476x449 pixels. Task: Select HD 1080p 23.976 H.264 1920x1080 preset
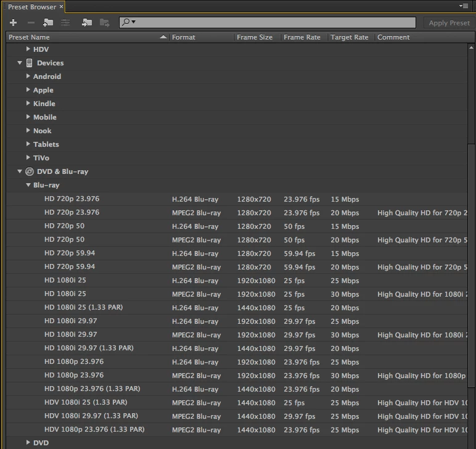(x=237, y=361)
